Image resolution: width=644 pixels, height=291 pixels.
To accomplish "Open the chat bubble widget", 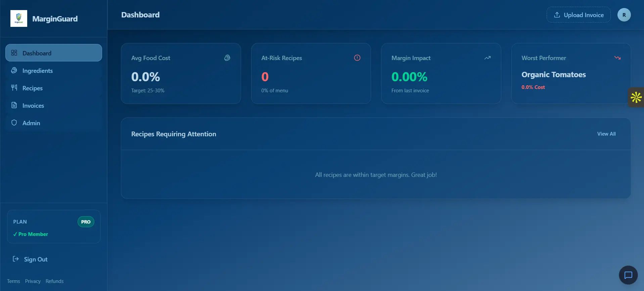I will pos(628,275).
